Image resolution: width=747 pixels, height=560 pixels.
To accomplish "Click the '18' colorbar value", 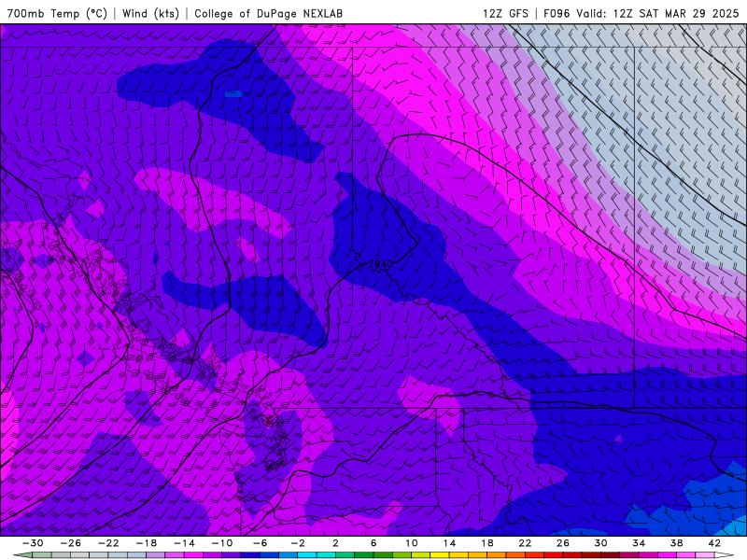I will point(487,543).
